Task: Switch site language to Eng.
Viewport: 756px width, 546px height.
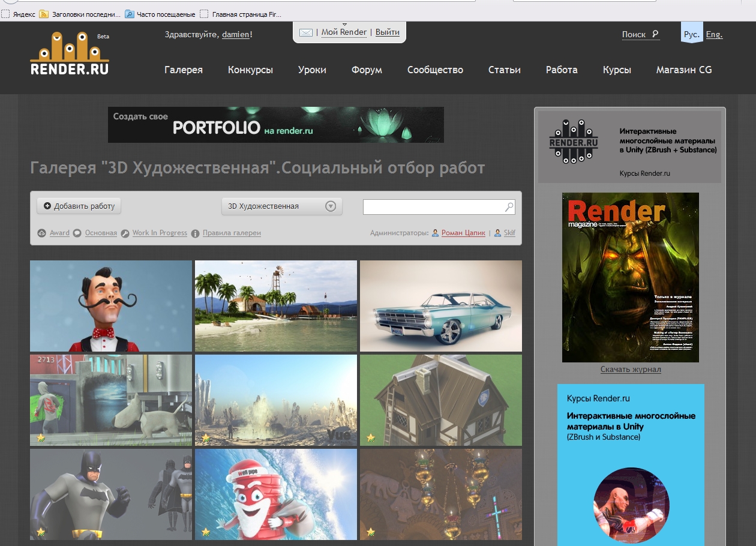Action: [x=714, y=35]
